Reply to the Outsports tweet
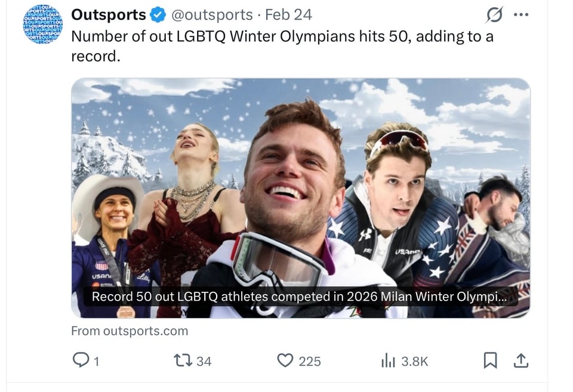The width and height of the screenshot is (573, 392). (x=81, y=360)
